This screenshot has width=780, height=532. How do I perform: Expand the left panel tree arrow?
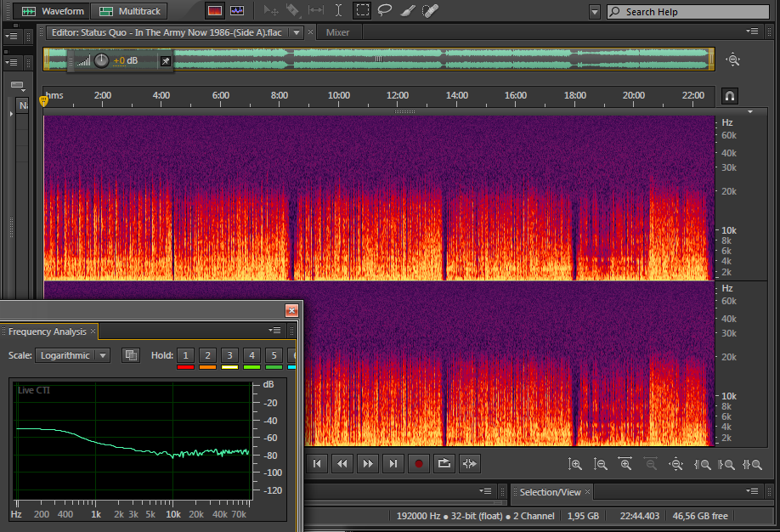coord(11,114)
